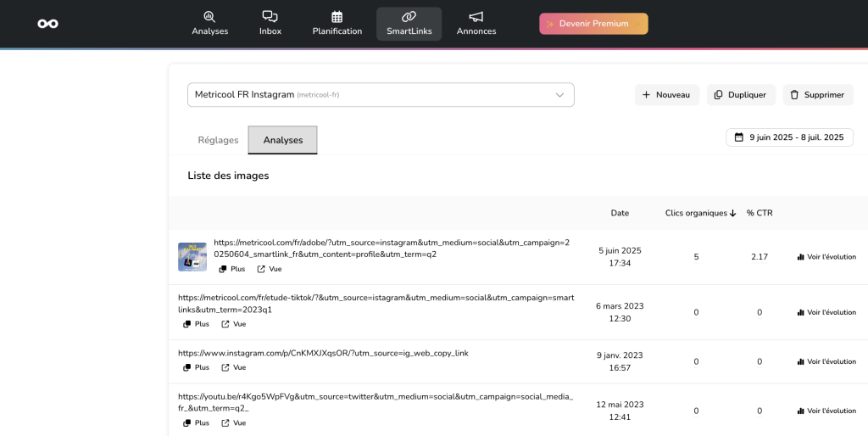868x436 pixels.
Task: Click Voir l'évolution chart icon for first row
Action: click(800, 257)
